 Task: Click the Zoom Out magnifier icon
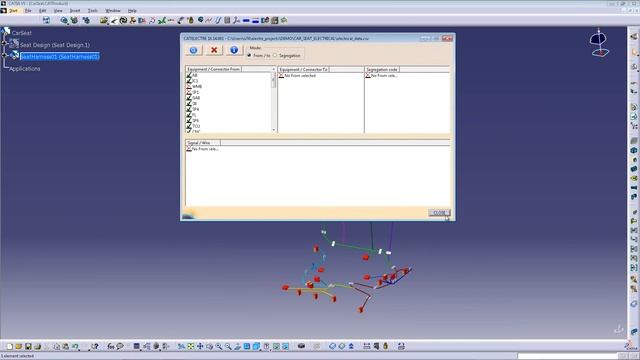[228, 347]
